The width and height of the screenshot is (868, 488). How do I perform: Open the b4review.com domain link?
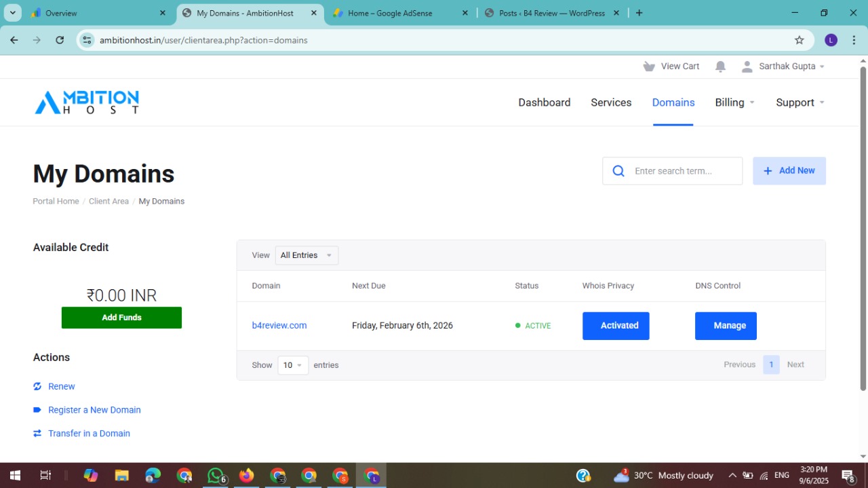[x=279, y=326]
